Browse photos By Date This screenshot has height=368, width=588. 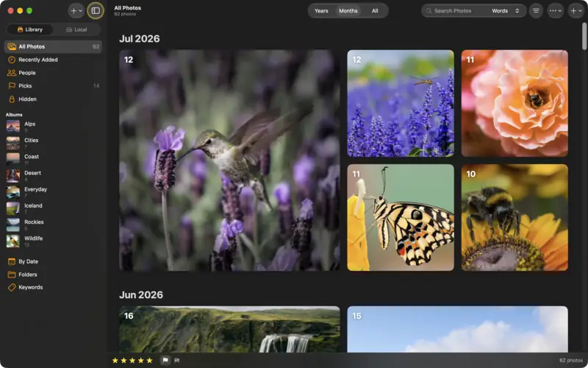pos(53,261)
